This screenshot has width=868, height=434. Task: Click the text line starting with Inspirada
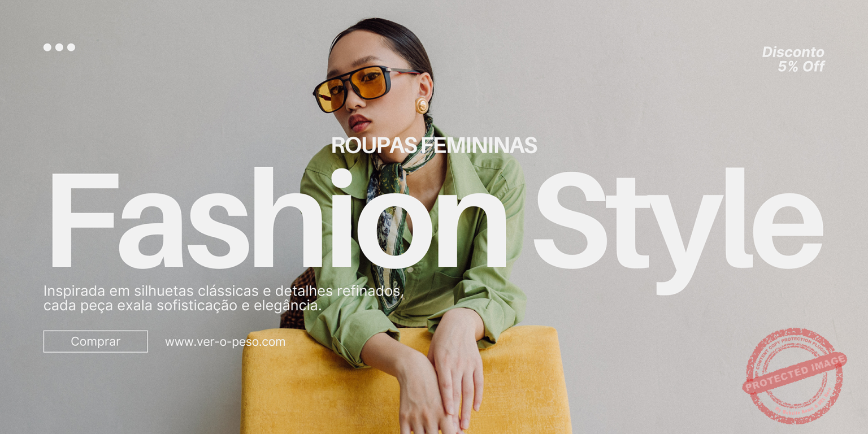coord(223,292)
